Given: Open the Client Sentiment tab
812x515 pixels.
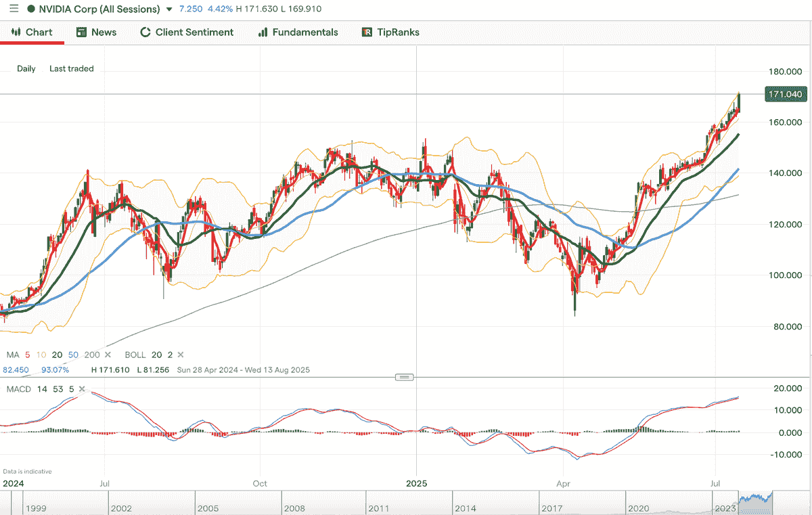Looking at the screenshot, I should pyautogui.click(x=187, y=32).
